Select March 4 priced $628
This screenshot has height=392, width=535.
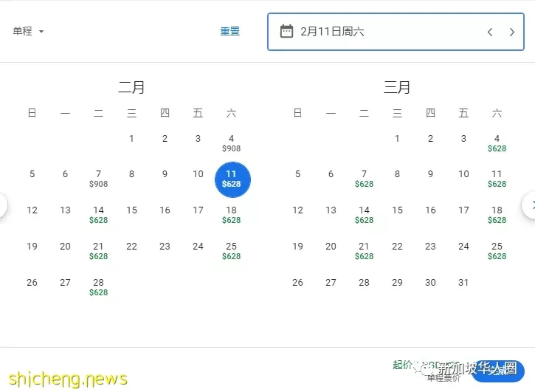497,143
